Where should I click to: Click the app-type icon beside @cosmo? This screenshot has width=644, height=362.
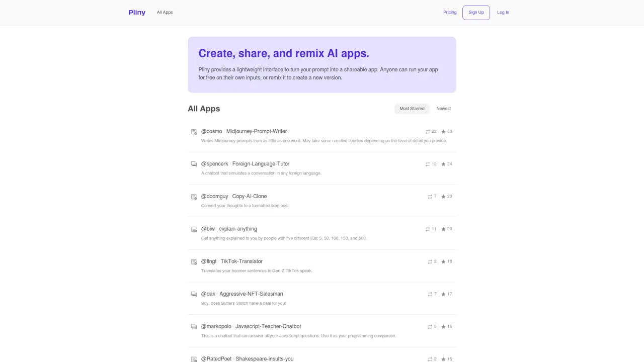click(x=194, y=132)
